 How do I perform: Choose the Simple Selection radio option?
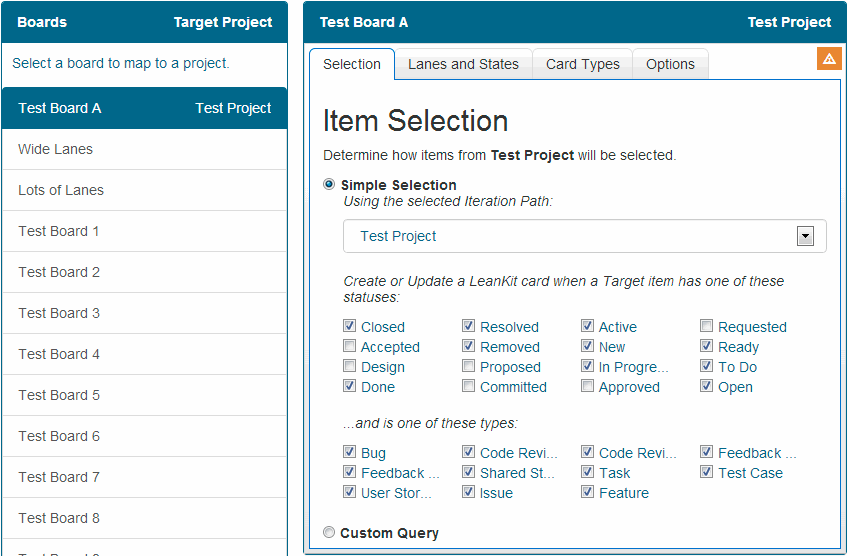pos(329,185)
